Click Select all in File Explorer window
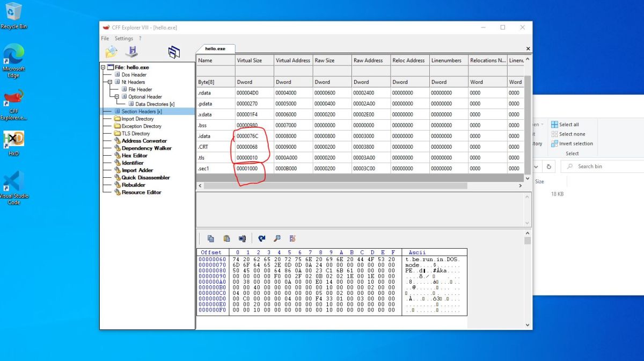The image size is (644, 361). (x=565, y=125)
